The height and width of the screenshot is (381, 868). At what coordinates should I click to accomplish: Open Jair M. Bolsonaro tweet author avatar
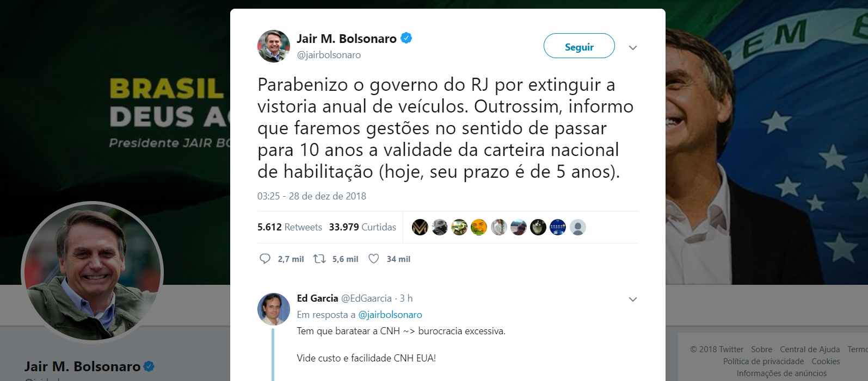click(x=274, y=46)
